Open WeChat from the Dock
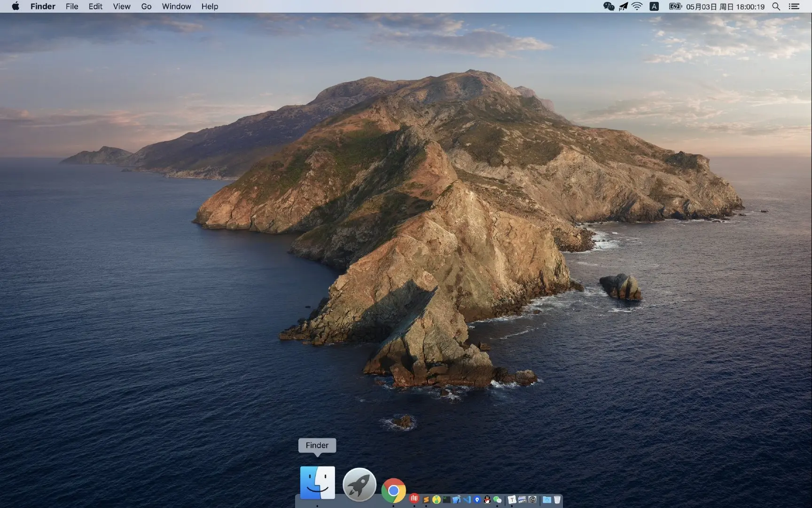Image resolution: width=812 pixels, height=508 pixels. coord(498,500)
